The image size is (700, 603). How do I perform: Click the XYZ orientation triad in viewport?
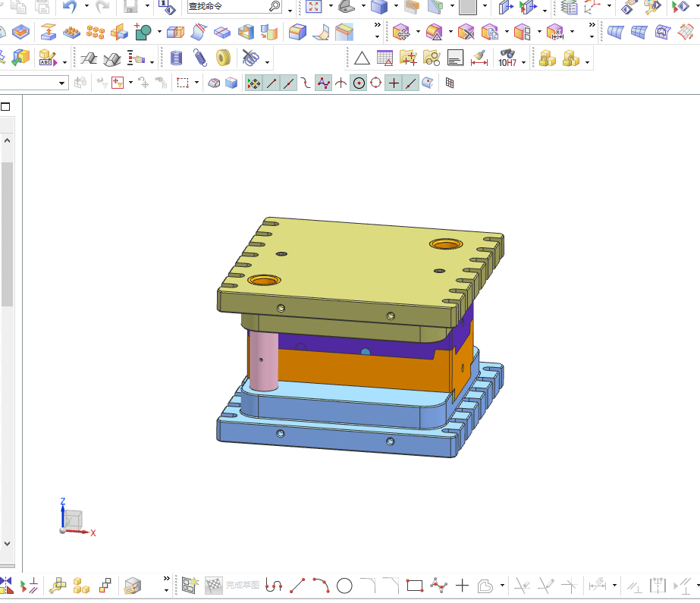pyautogui.click(x=77, y=517)
